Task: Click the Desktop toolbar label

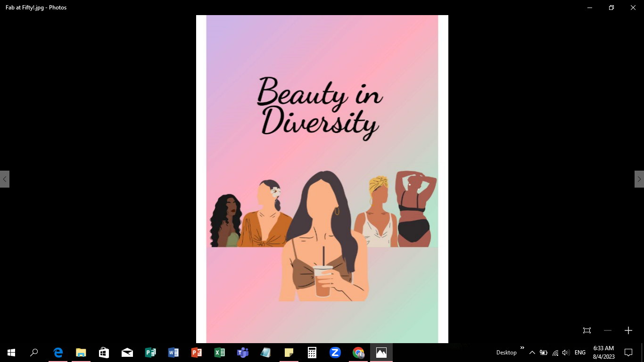Action: pos(506,353)
